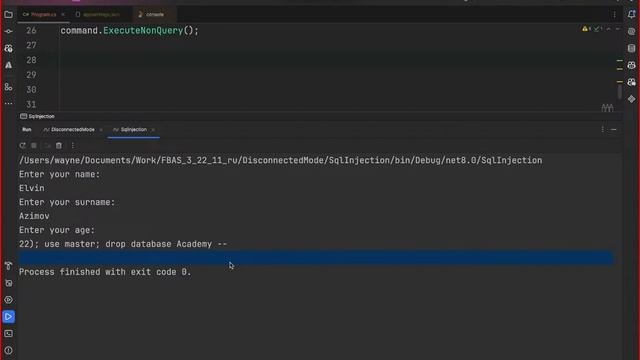Open the Build hammer tool window

8,266
